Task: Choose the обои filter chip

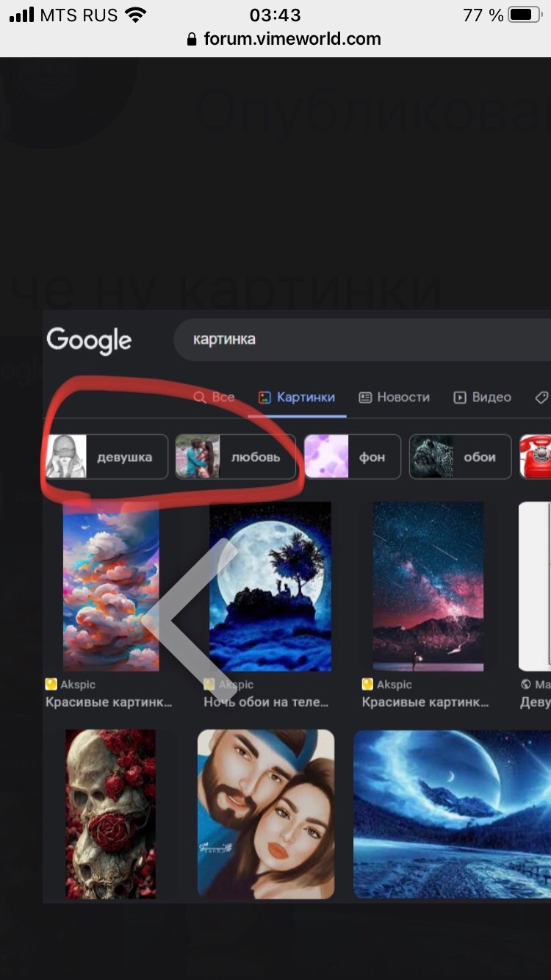Action: point(460,457)
